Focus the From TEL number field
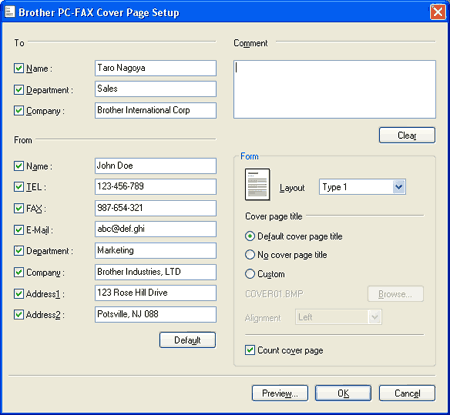 [x=156, y=187]
